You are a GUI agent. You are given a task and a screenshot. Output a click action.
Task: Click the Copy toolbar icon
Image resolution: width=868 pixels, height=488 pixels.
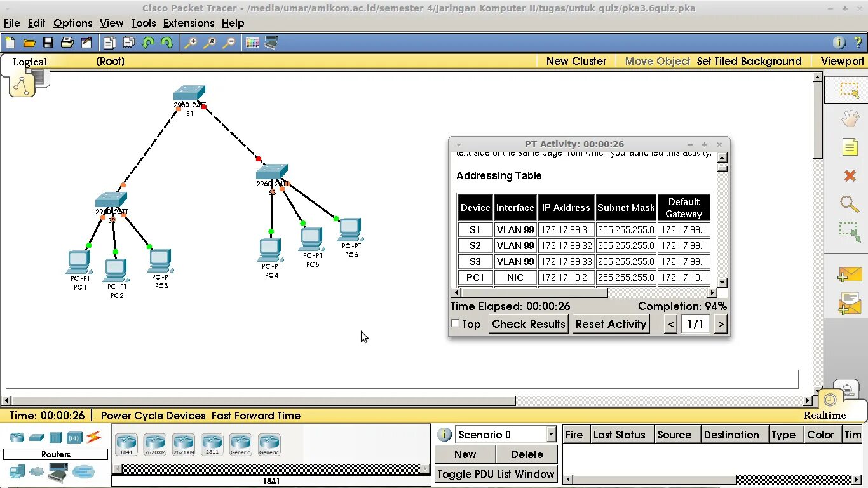110,43
